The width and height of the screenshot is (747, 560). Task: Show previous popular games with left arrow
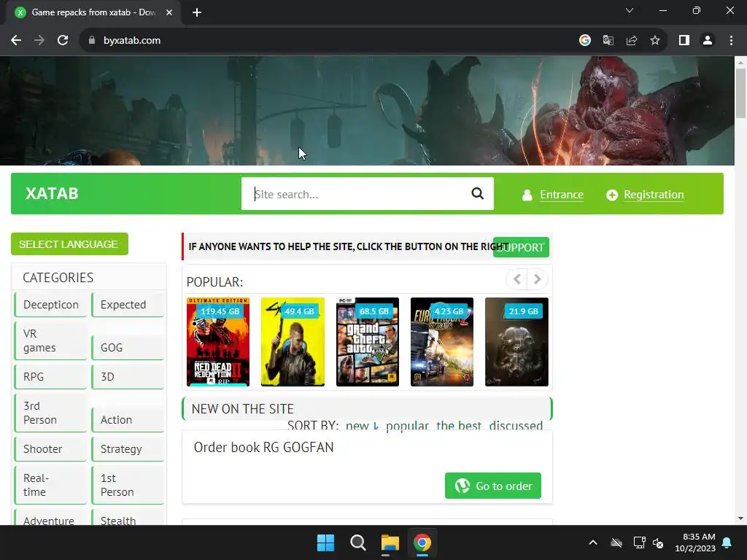click(x=517, y=279)
